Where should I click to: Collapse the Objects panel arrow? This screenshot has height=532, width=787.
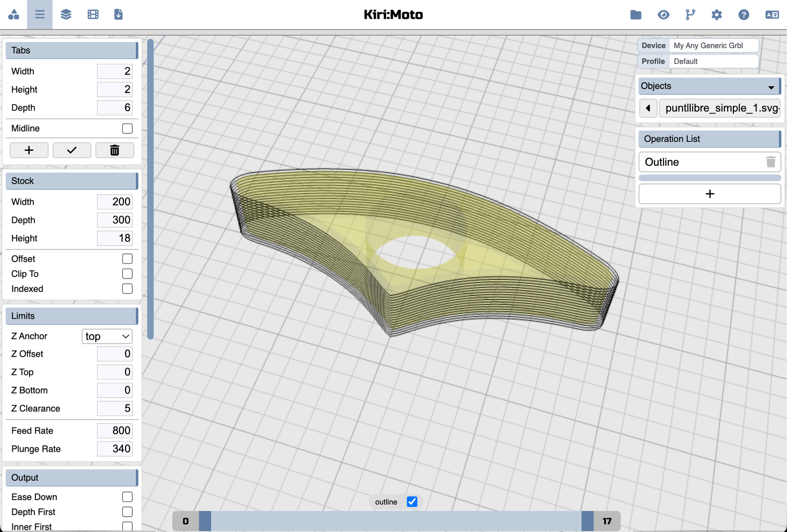[771, 87]
